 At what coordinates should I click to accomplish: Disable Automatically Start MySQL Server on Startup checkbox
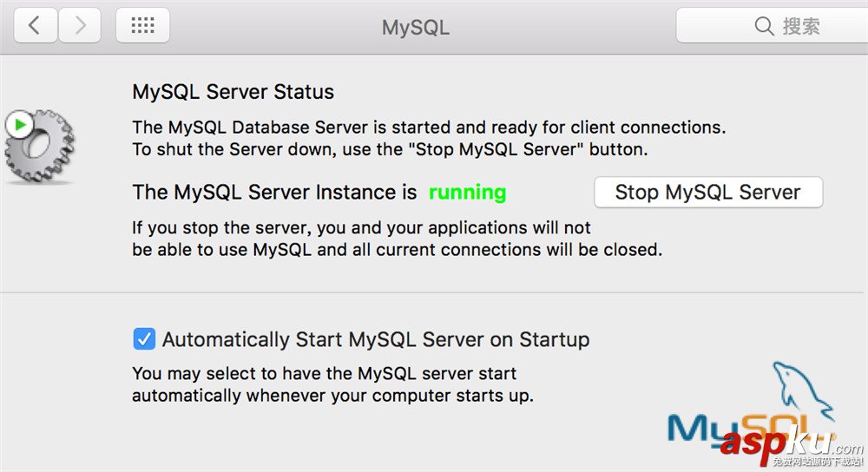(144, 339)
